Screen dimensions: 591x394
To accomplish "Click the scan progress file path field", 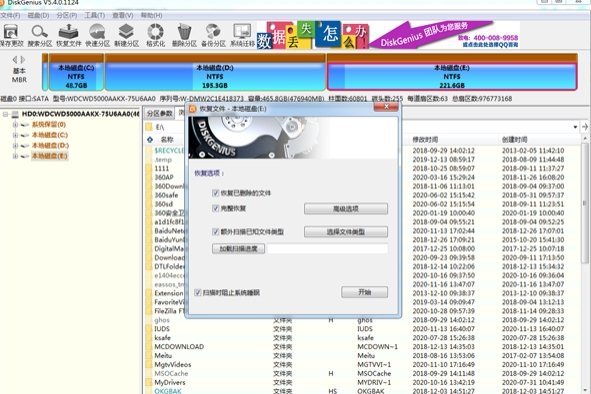I will [328, 248].
